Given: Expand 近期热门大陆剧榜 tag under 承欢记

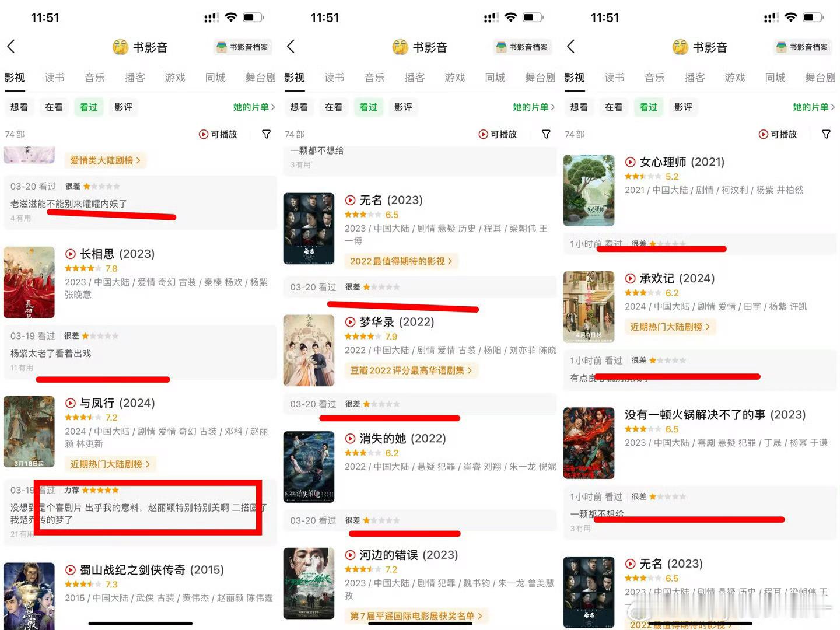Looking at the screenshot, I should click(670, 327).
